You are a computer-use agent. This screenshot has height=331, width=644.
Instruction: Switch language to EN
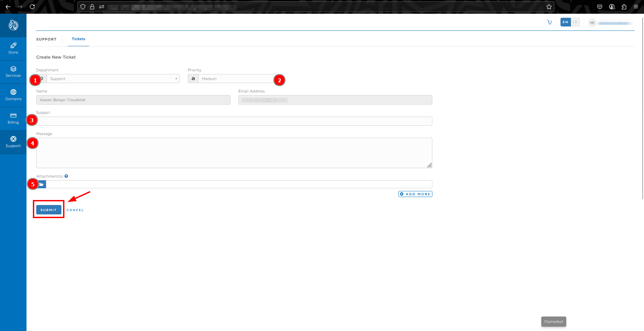(x=566, y=22)
